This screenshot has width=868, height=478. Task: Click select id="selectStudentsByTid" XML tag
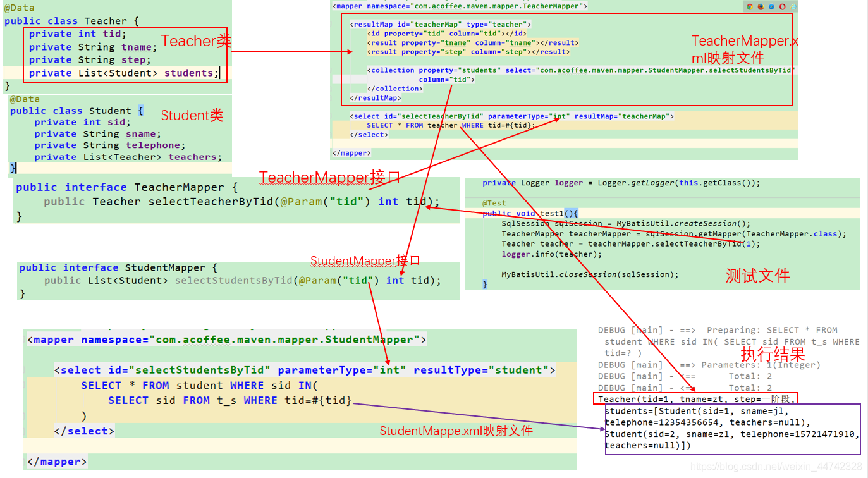coord(305,370)
